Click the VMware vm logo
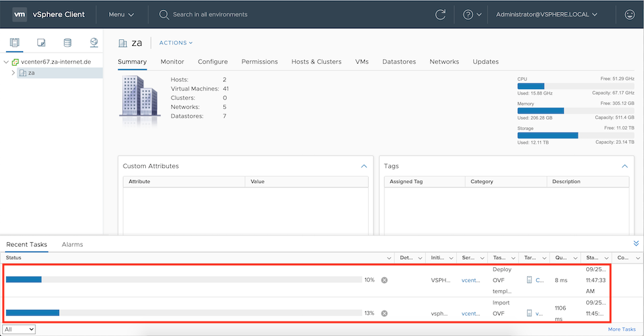644x336 pixels. coord(20,14)
